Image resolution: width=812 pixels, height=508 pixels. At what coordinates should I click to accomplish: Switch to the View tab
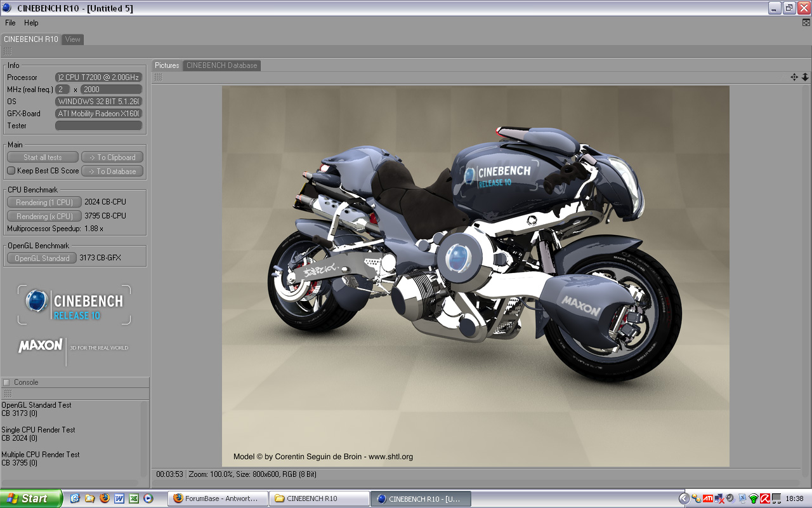click(x=73, y=39)
